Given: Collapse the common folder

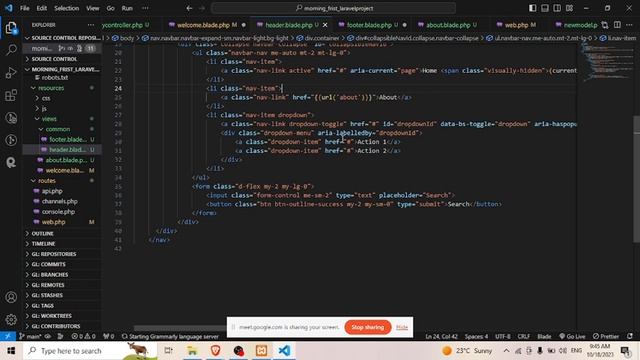Looking at the screenshot, I should pos(62,129).
